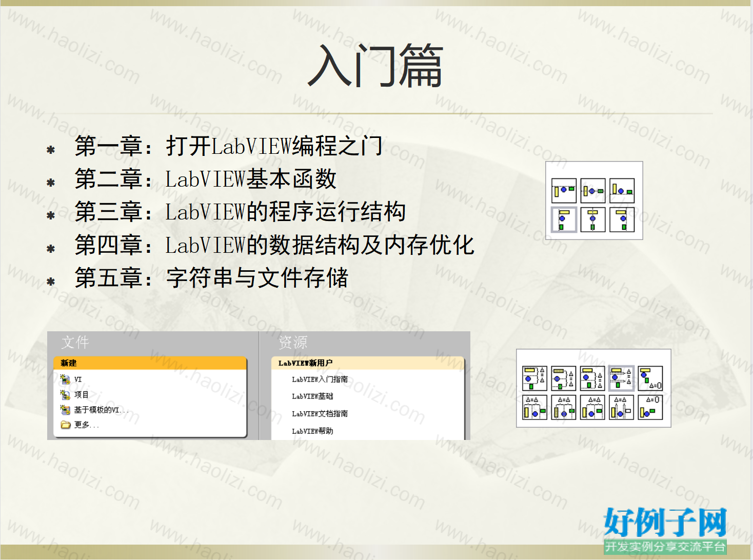
Task: Select the align right edges icon
Action: point(622,219)
